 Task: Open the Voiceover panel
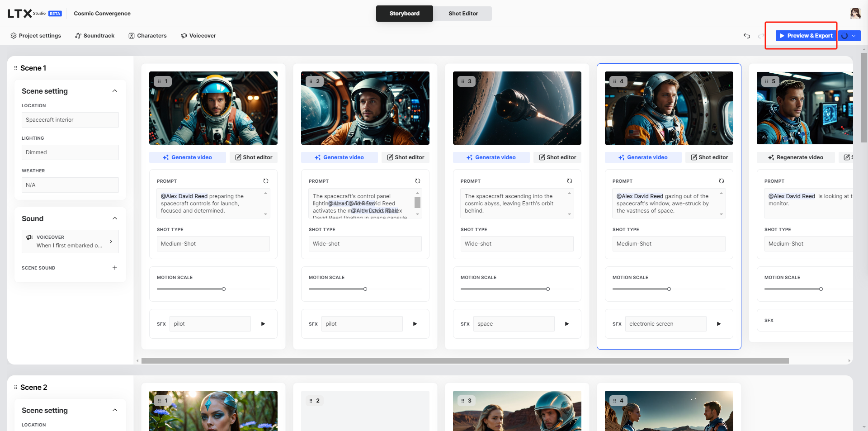(198, 36)
